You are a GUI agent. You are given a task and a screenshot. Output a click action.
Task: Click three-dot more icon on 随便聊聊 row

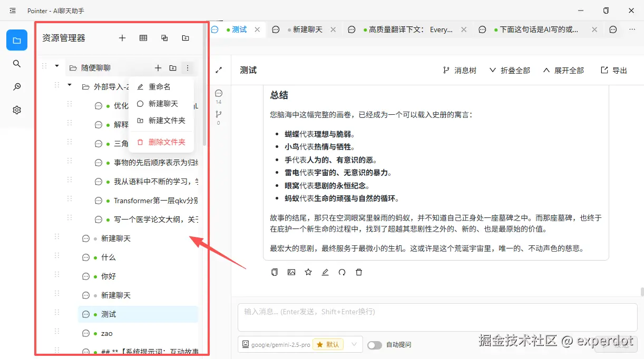pos(188,68)
